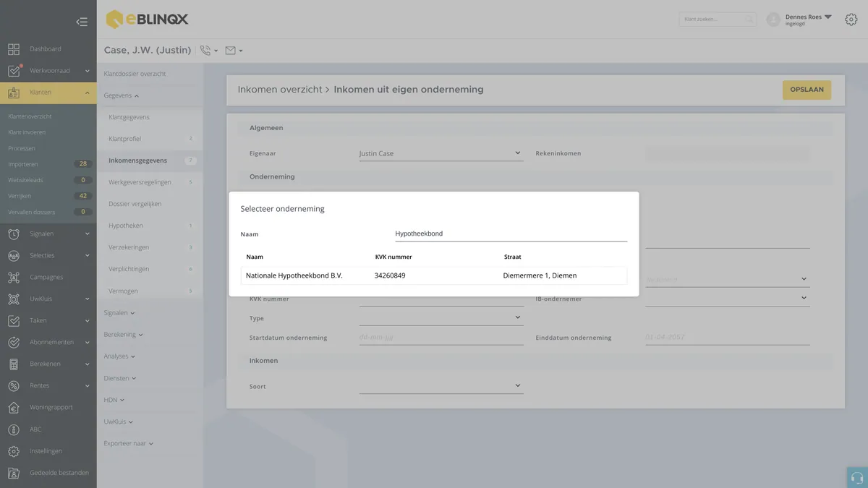
Task: Open the UwKluis vault icon
Action: pos(14,299)
